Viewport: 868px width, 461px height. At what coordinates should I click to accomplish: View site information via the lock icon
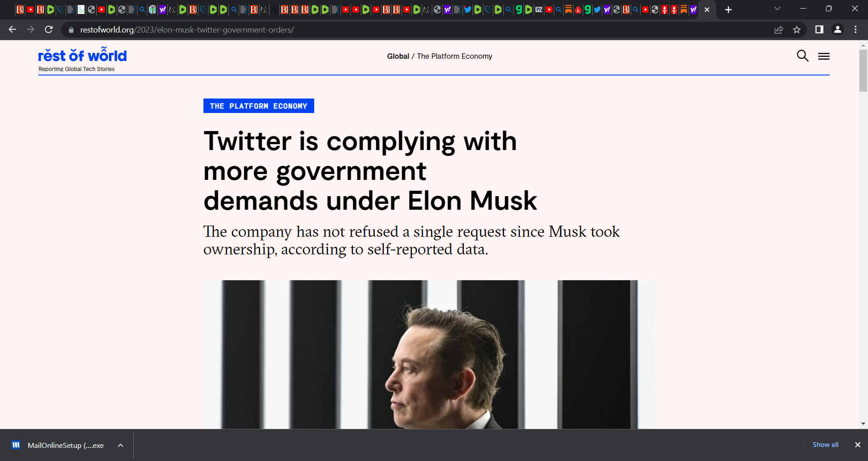coord(71,30)
